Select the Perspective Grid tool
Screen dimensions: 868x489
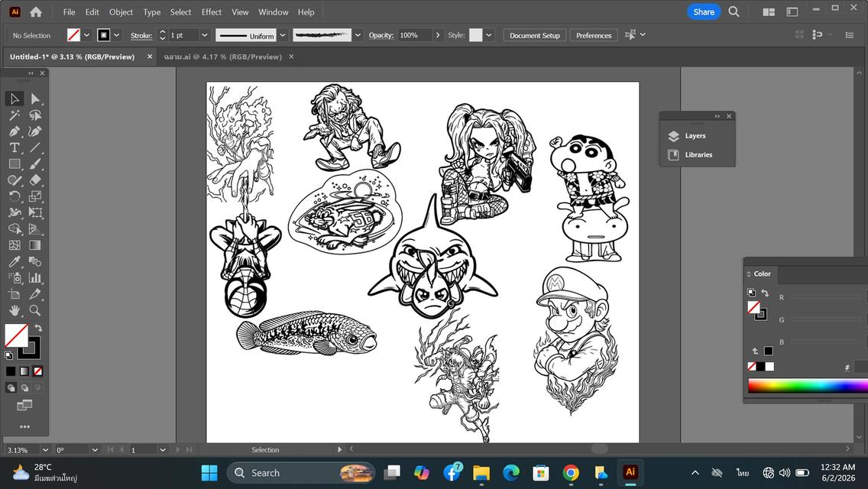pyautogui.click(x=35, y=228)
